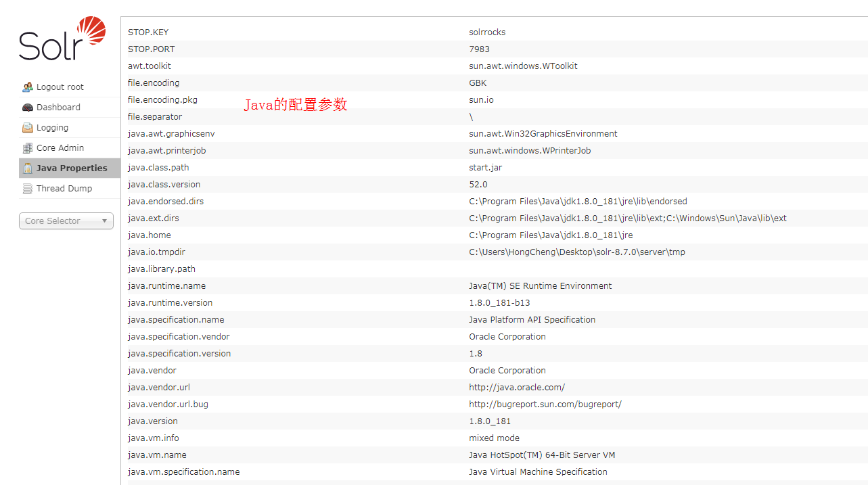This screenshot has height=485, width=868.
Task: Click Java HotSpot(TM) 64-Bit Server VM value
Action: 542,455
